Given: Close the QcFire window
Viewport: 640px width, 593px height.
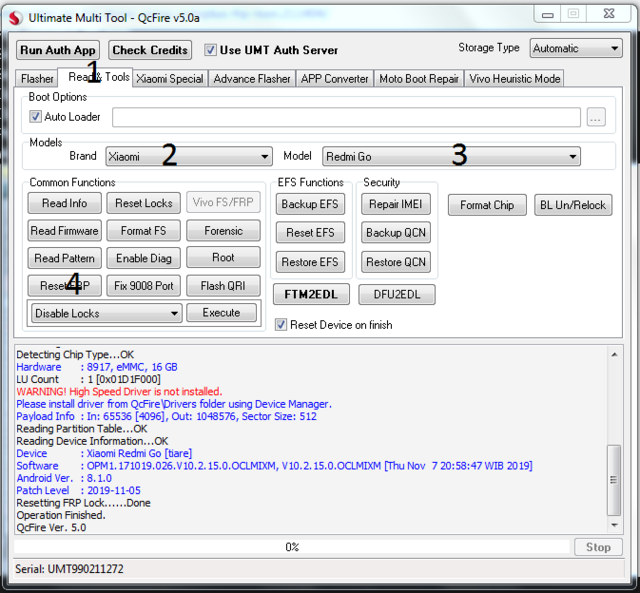Looking at the screenshot, I should [x=609, y=14].
